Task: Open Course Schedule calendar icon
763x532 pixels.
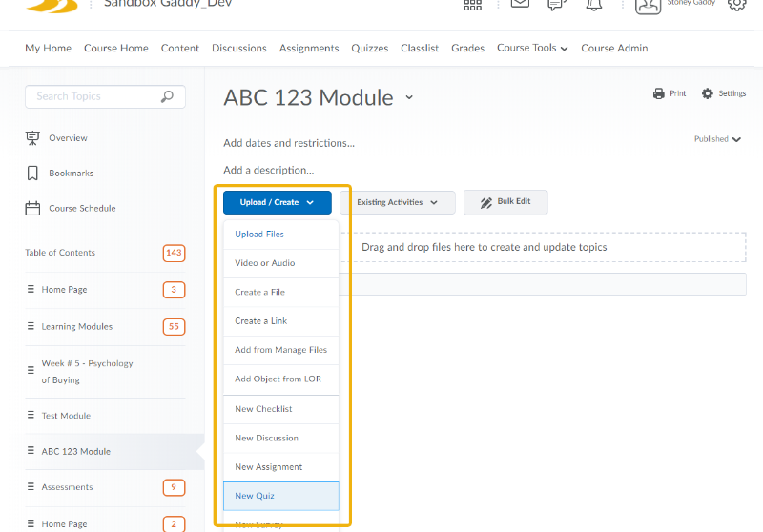Action: pos(32,208)
